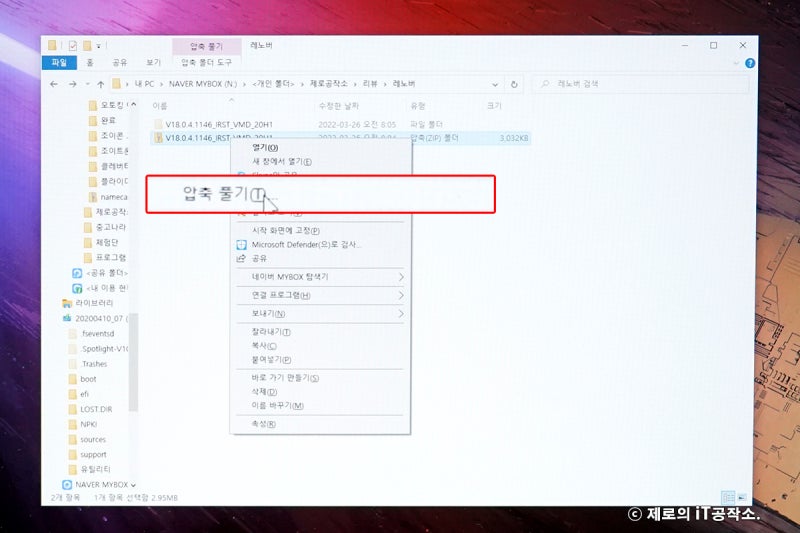Select the sources folder in sidebar
Screen dimensions: 800x533
pos(87,439)
